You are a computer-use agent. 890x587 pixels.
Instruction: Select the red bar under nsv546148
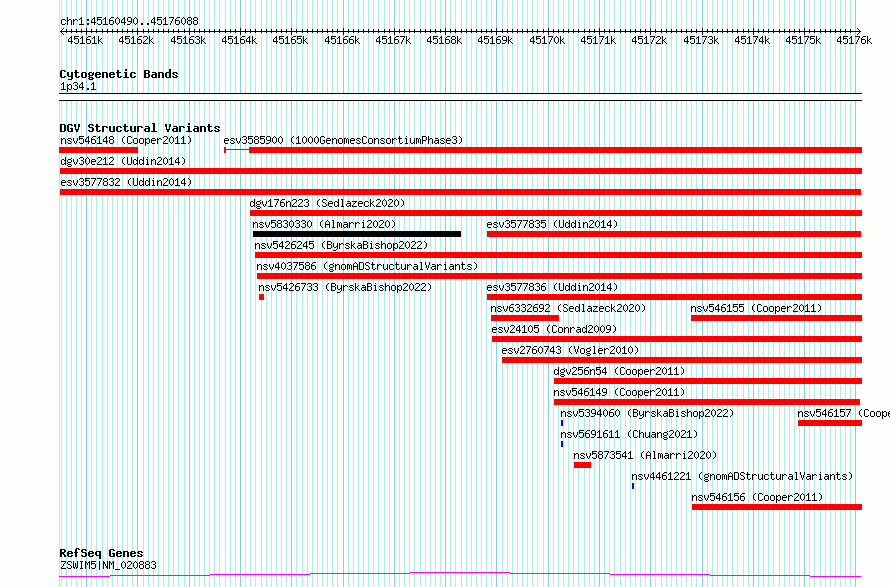[99, 150]
